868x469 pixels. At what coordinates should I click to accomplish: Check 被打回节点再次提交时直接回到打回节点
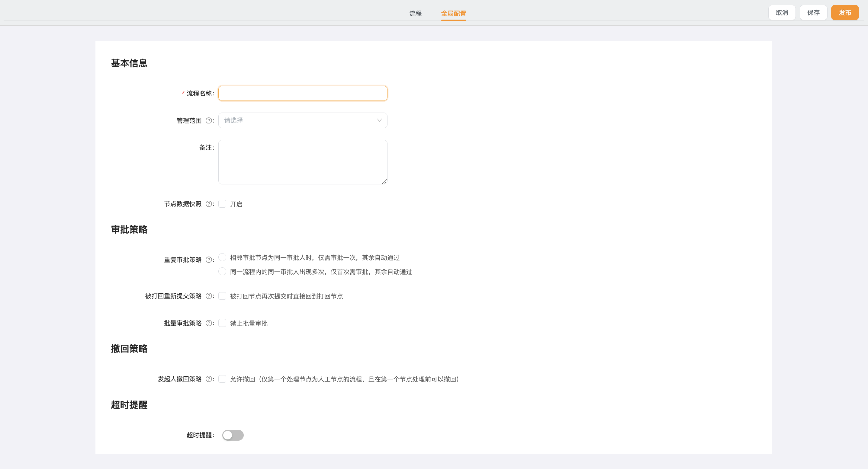pos(222,296)
